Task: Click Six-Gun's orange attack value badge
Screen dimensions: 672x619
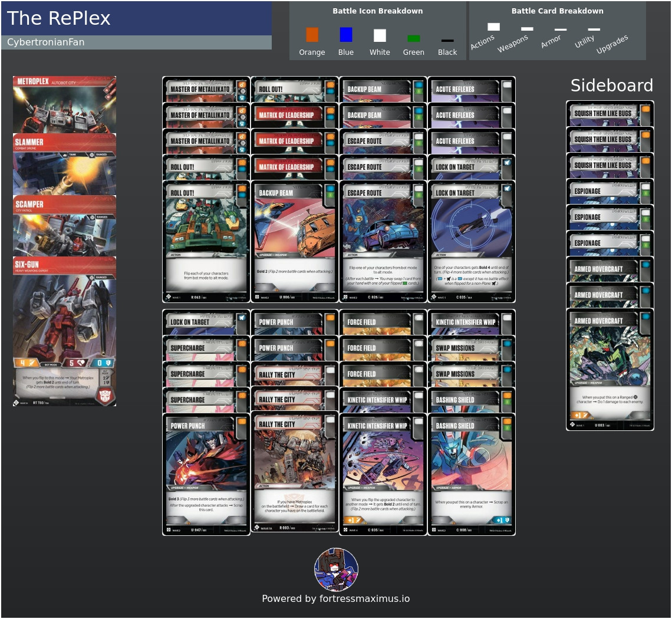Action: pos(27,363)
